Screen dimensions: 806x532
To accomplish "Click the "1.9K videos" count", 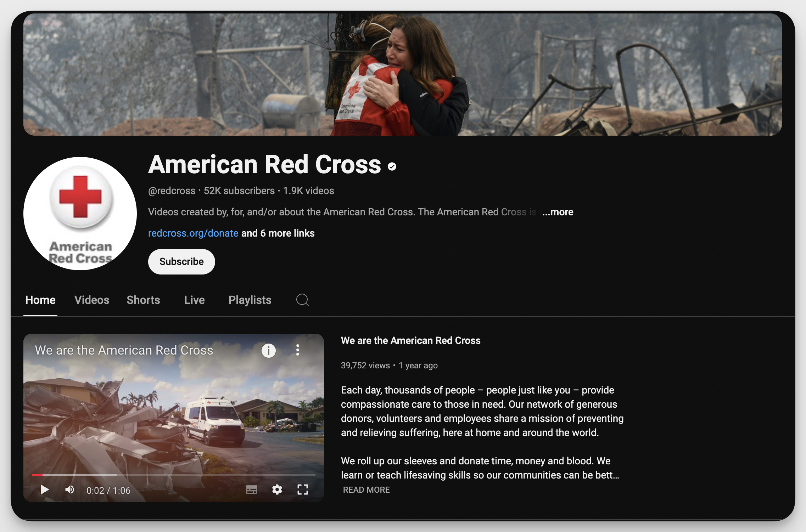I will click(x=309, y=191).
